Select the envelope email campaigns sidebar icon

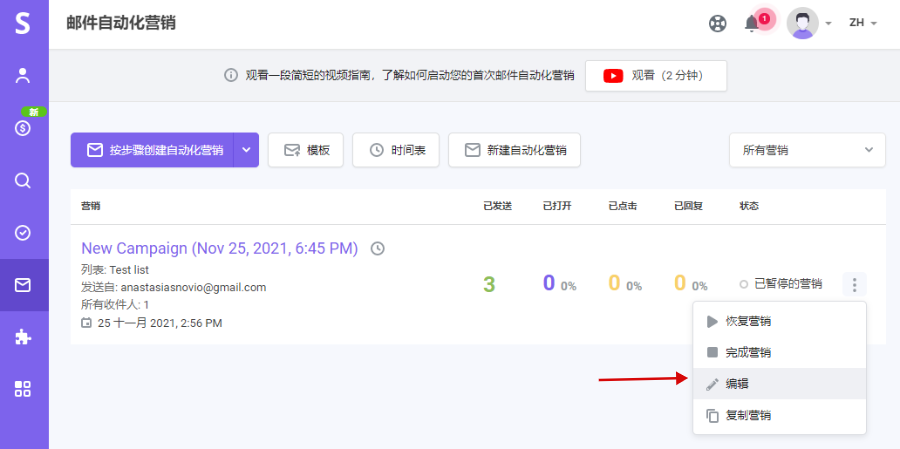point(22,285)
